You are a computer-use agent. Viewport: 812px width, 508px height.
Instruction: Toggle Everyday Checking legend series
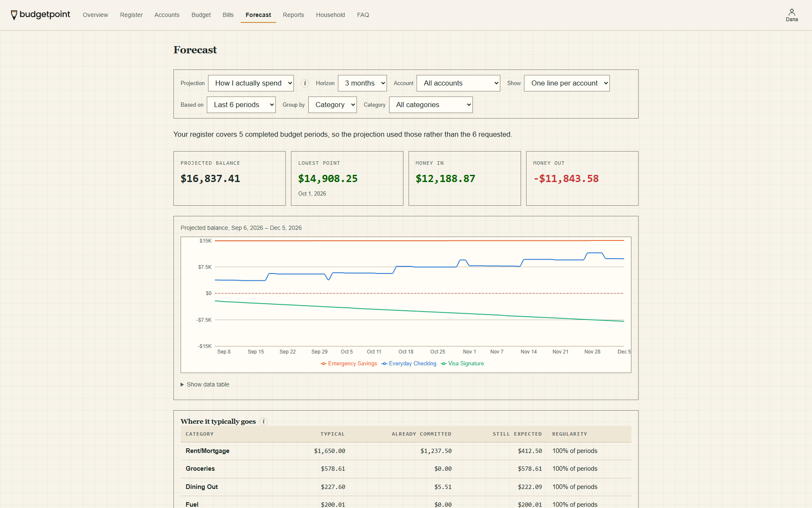click(x=409, y=364)
